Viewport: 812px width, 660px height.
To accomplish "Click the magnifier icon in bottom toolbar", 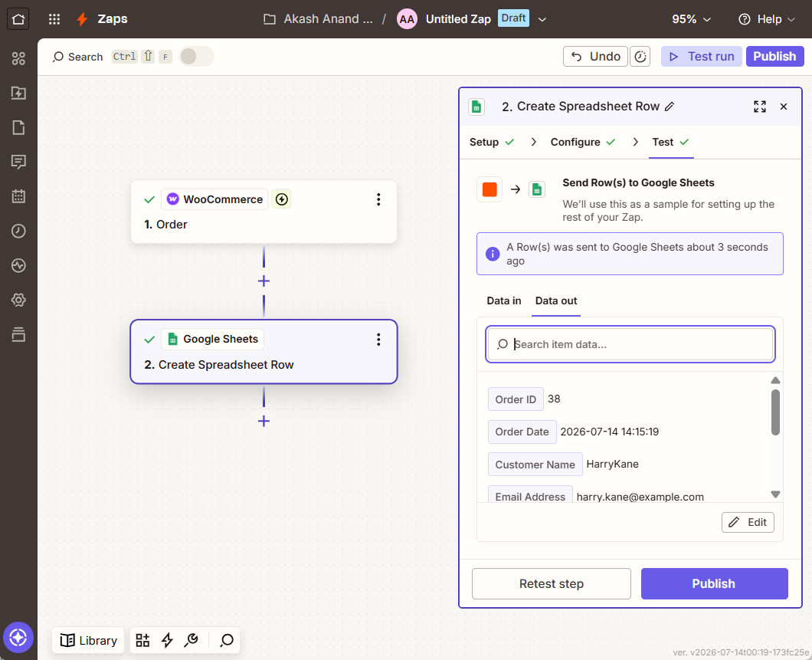I will pyautogui.click(x=226, y=640).
